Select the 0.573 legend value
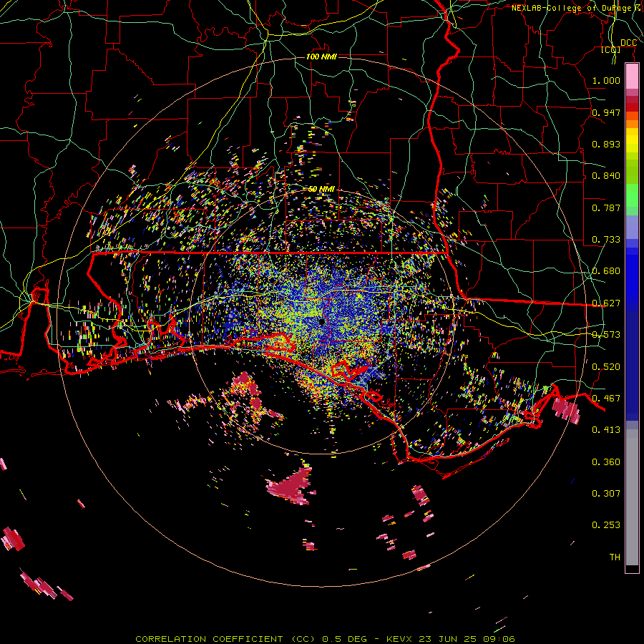The height and width of the screenshot is (644, 644). pos(606,335)
